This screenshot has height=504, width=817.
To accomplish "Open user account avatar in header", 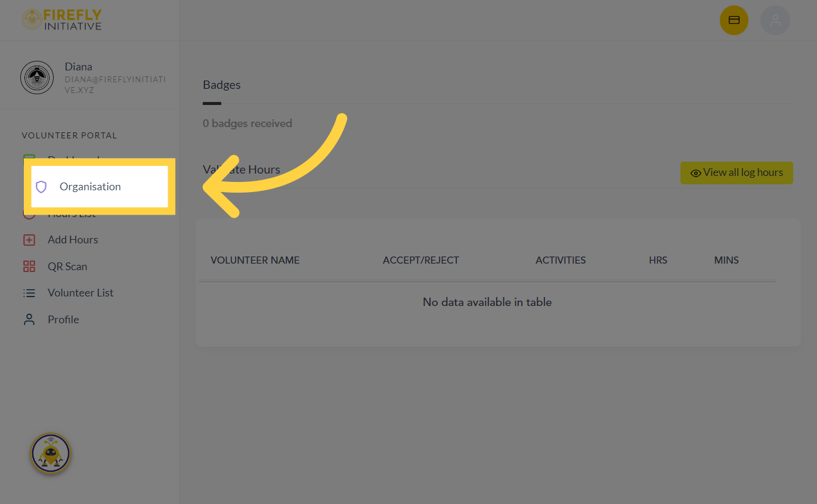I will 775,20.
